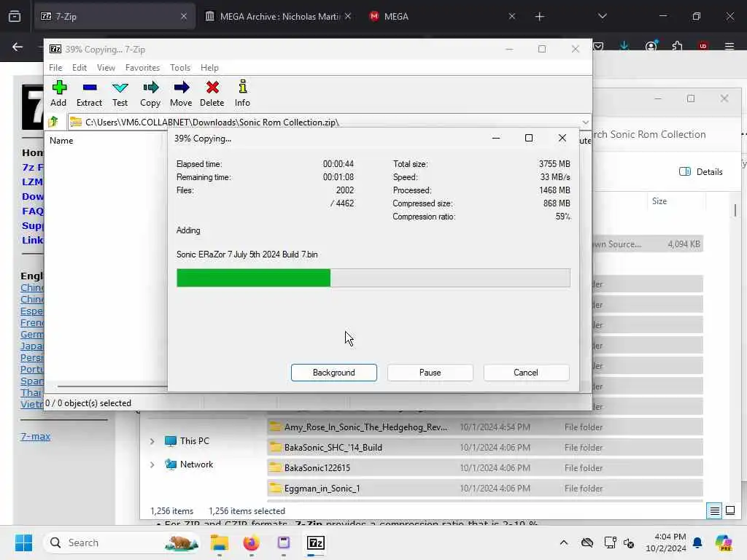The height and width of the screenshot is (560, 747).
Task: Select the BakaSonic_SHC_'14_Build folder
Action: [x=484, y=448]
